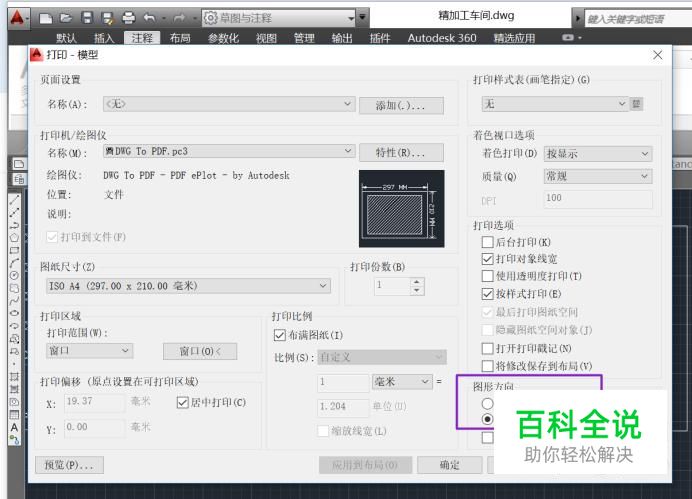
Task: Select the Revision Cloud tool
Action: click(15, 288)
